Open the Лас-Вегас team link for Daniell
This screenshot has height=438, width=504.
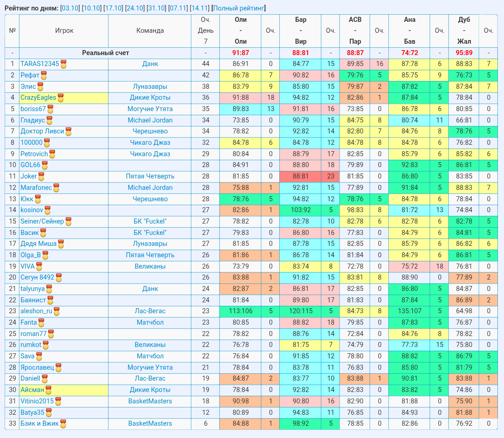(x=150, y=378)
